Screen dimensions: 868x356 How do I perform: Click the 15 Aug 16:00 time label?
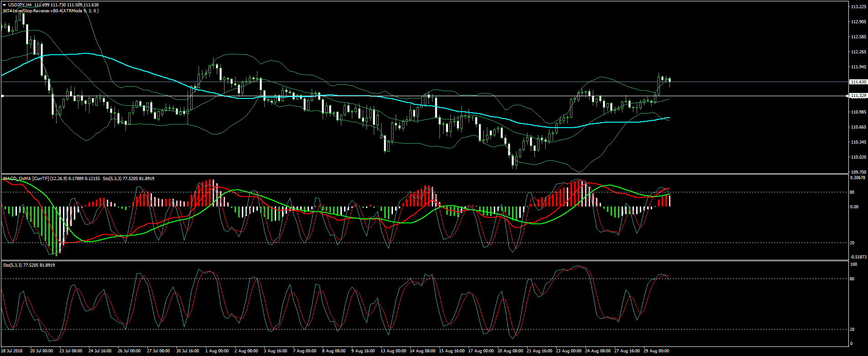452,351
